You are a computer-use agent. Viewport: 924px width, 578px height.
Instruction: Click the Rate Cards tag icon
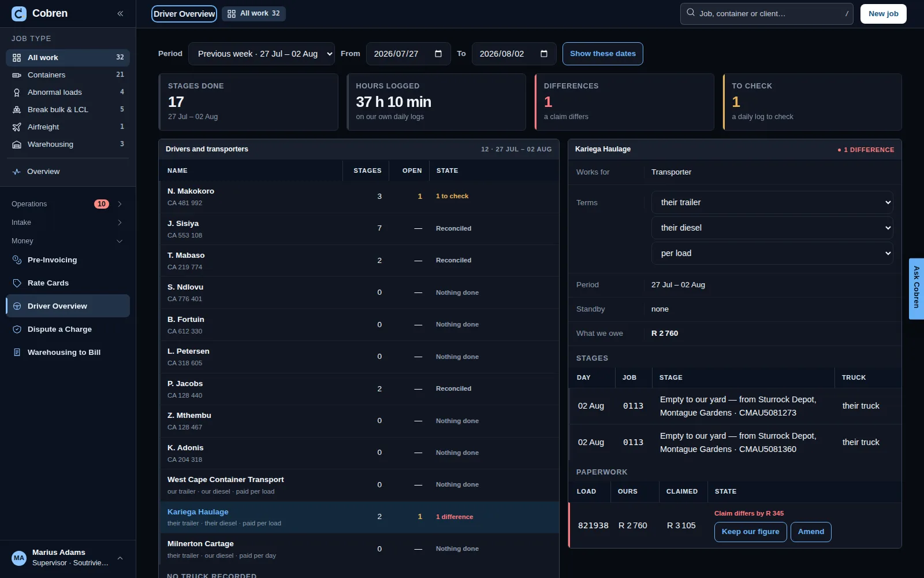click(x=17, y=283)
